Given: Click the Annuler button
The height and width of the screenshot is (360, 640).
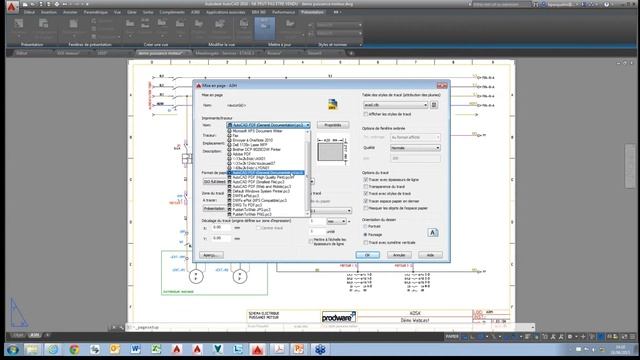Looking at the screenshot, I should [399, 255].
